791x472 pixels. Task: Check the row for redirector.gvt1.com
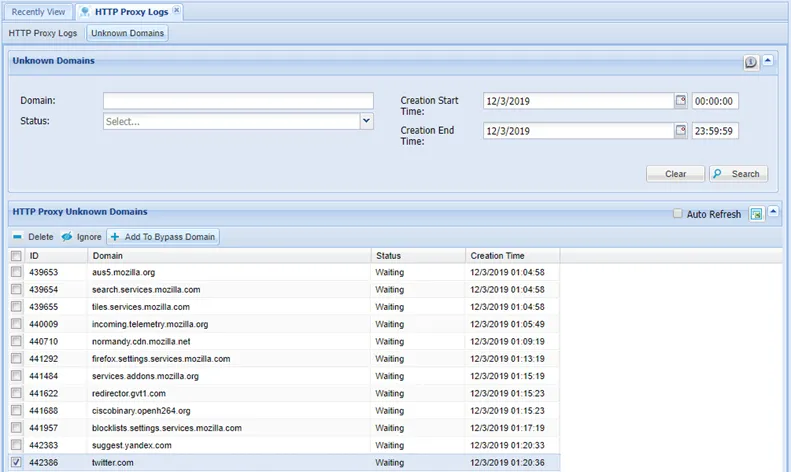coord(16,393)
